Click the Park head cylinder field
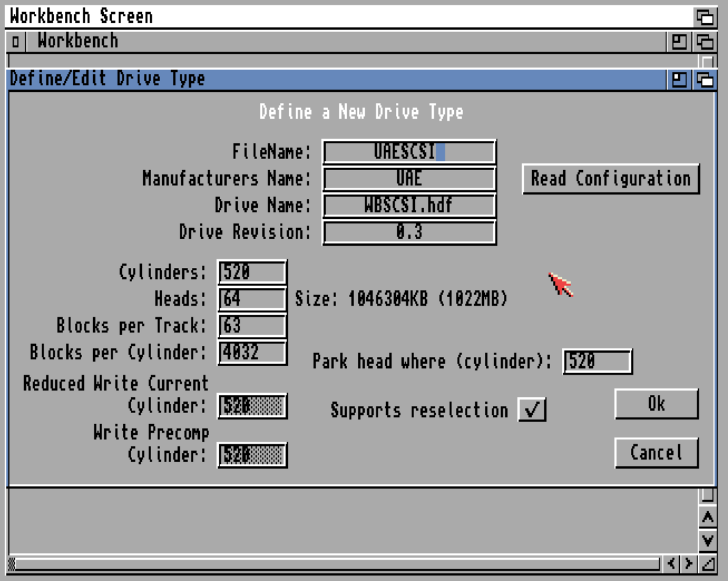This screenshot has height=581, width=728. pyautogui.click(x=597, y=361)
